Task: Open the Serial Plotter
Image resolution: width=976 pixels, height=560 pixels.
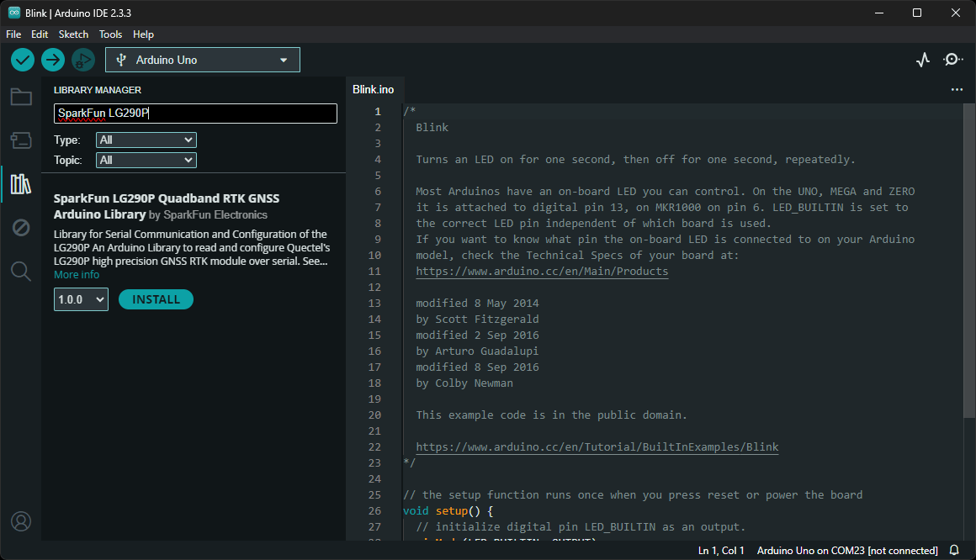Action: (x=923, y=60)
